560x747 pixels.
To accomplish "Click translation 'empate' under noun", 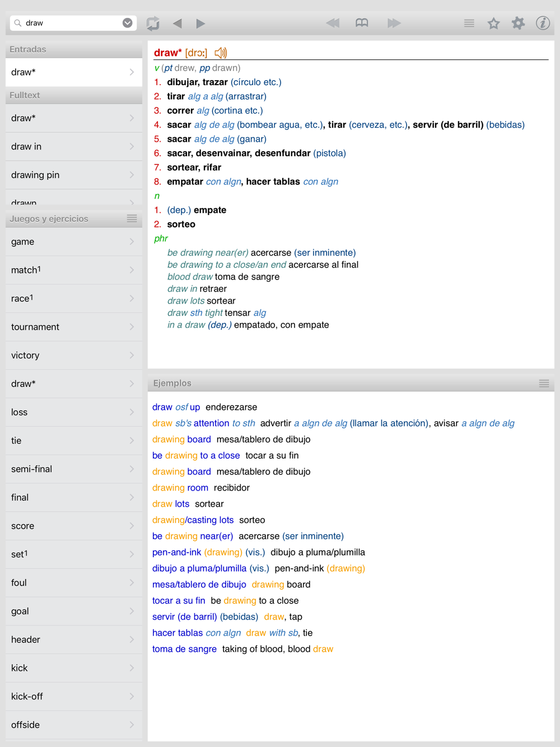I will coord(210,210).
